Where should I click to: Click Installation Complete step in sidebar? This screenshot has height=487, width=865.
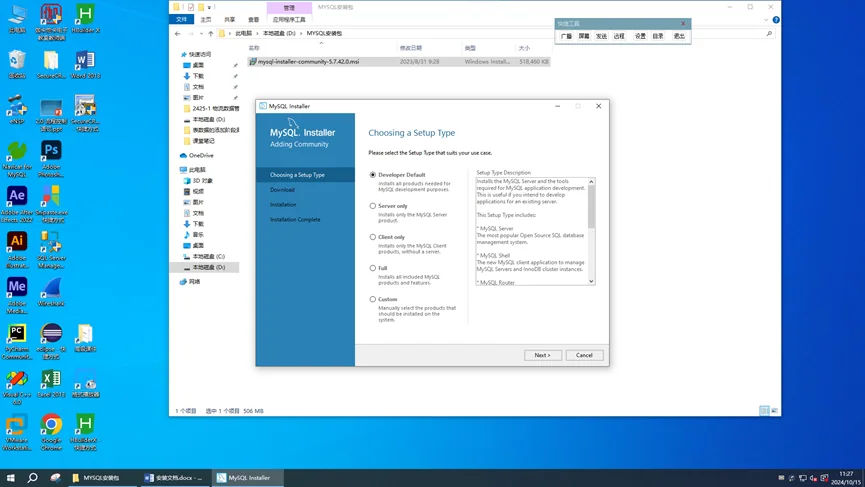pos(295,220)
